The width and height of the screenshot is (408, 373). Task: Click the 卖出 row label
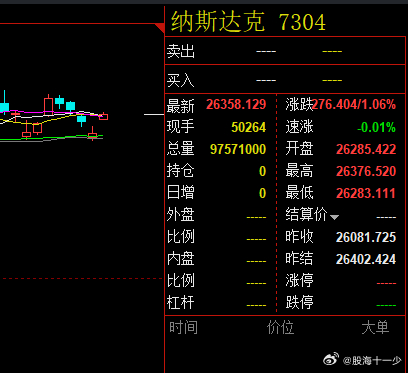point(181,52)
